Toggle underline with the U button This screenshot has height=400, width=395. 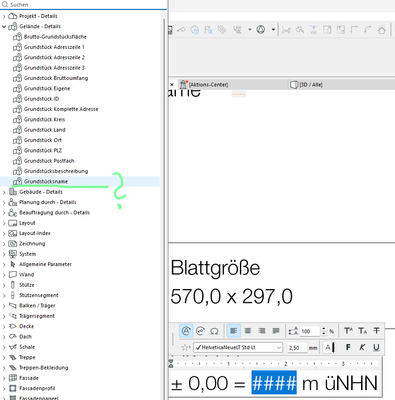coord(376,348)
